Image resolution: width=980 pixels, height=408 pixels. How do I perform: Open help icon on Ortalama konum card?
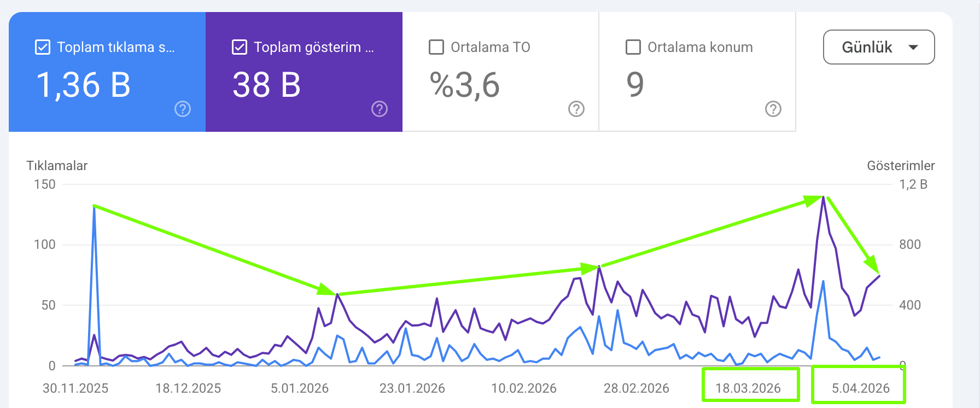click(773, 109)
